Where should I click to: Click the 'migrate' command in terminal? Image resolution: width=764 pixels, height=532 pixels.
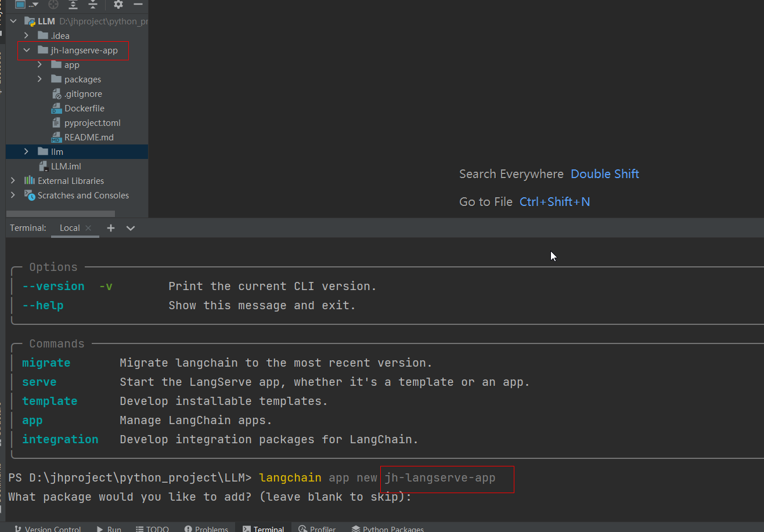[x=46, y=363]
